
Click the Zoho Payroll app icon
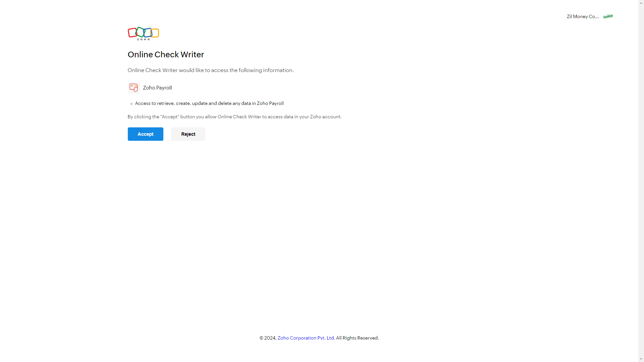(x=133, y=87)
